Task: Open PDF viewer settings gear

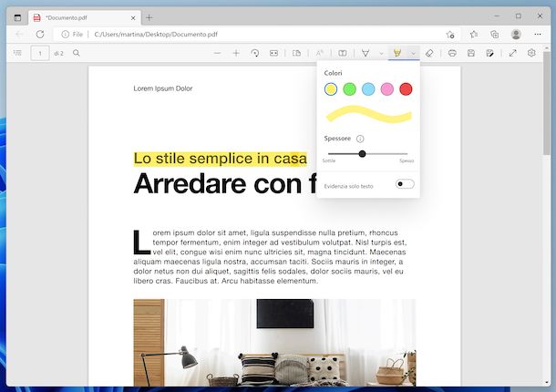Action: point(532,54)
